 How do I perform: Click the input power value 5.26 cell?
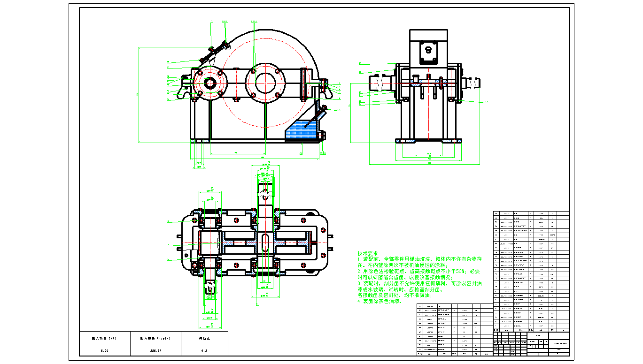(x=104, y=350)
